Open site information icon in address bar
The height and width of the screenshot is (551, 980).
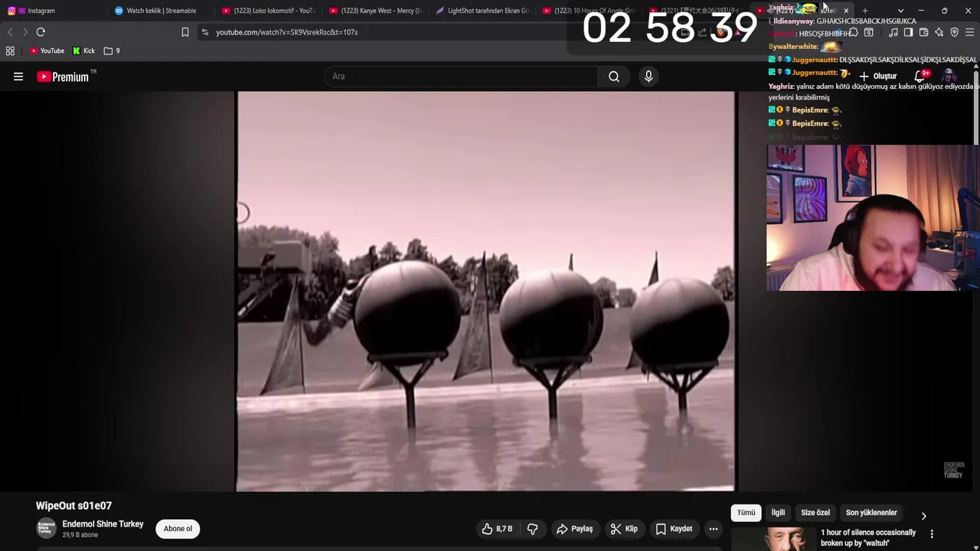[204, 32]
